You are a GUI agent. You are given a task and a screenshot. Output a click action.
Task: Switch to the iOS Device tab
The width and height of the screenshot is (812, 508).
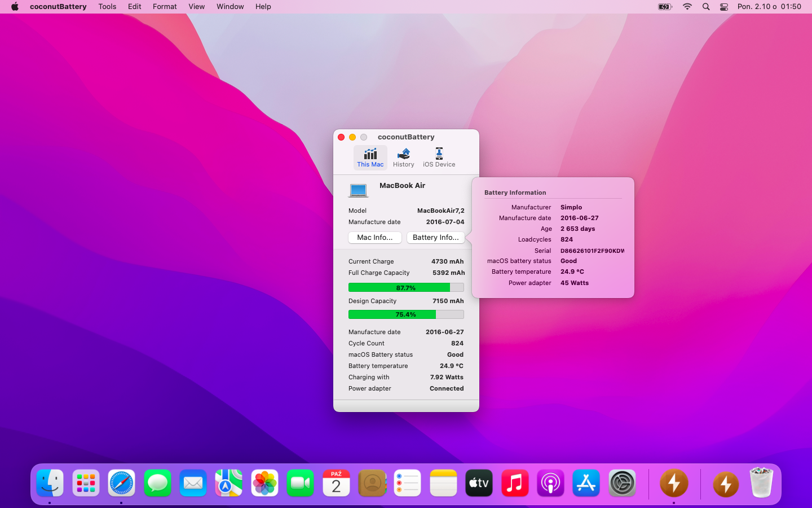click(x=439, y=157)
